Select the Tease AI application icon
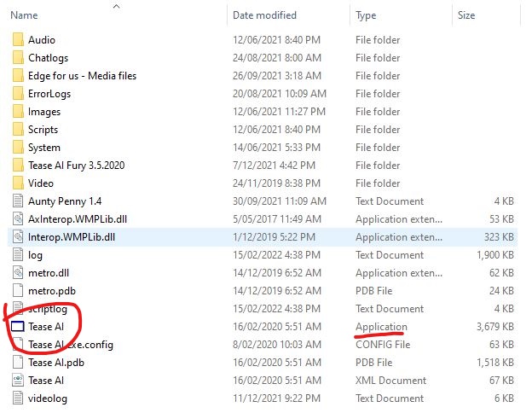The width and height of the screenshot is (532, 413). click(x=18, y=327)
